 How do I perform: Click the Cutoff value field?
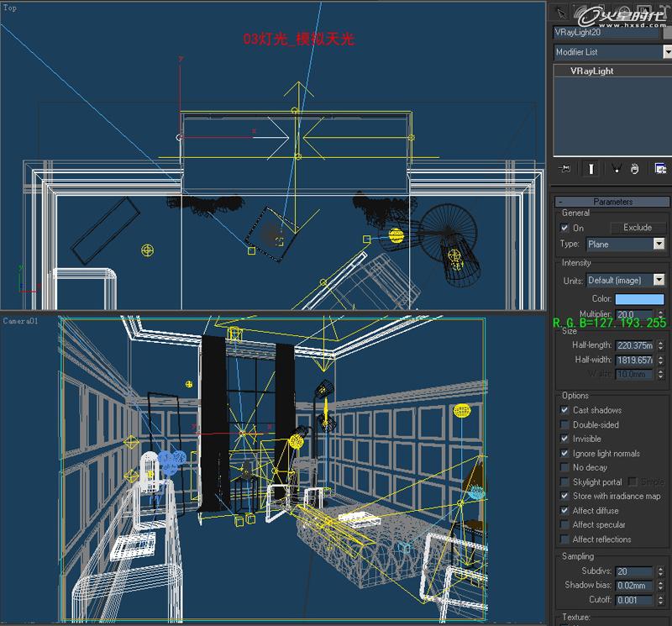(x=634, y=600)
